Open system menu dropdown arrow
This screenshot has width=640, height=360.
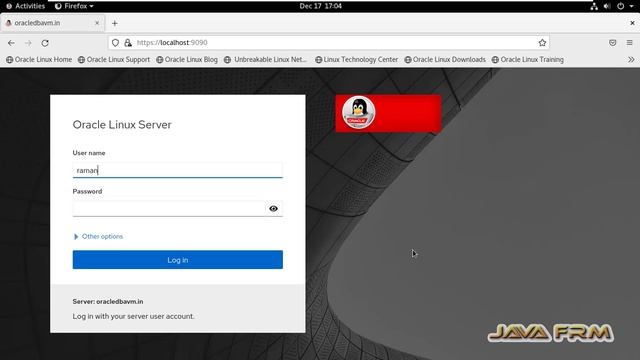[x=631, y=6]
